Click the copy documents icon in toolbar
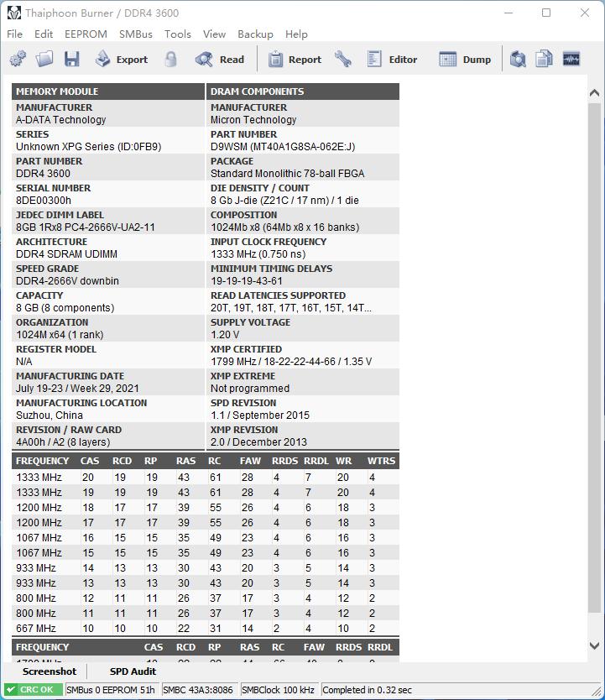This screenshot has width=605, height=700. pyautogui.click(x=544, y=59)
